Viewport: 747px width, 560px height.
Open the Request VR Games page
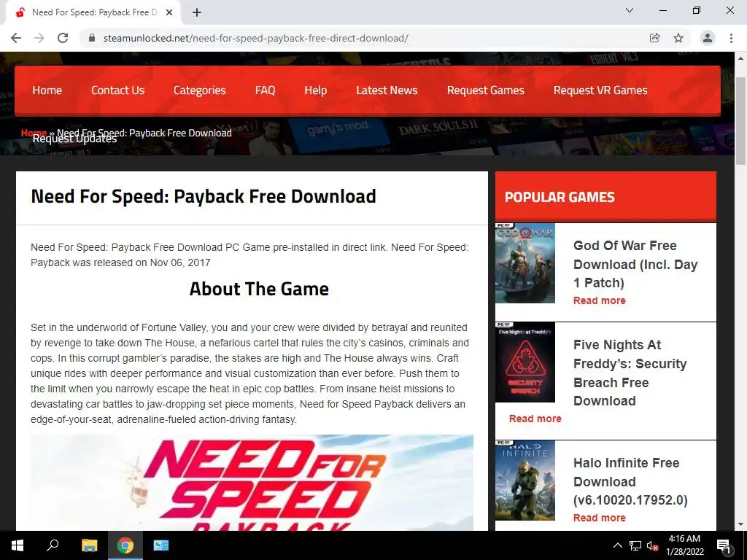pos(600,90)
